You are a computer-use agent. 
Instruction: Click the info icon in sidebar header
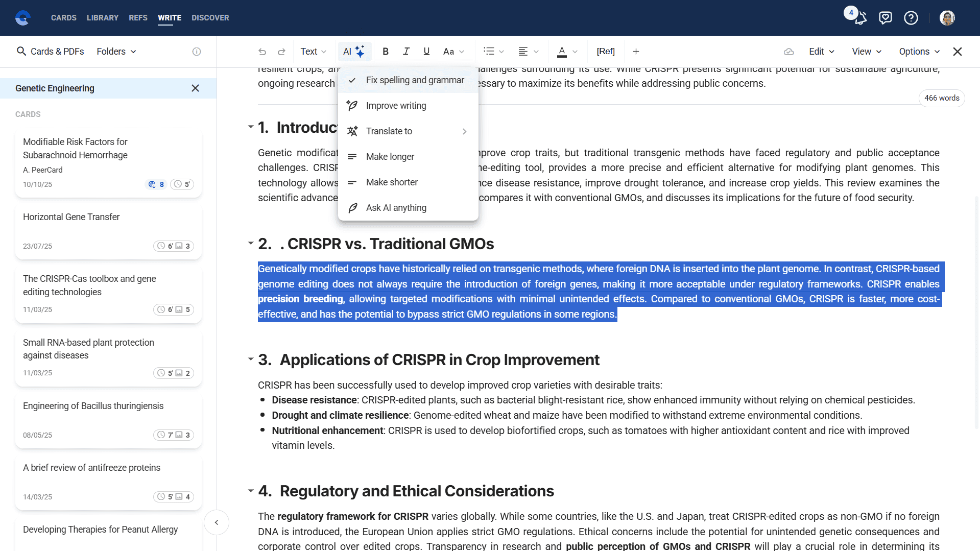(197, 52)
